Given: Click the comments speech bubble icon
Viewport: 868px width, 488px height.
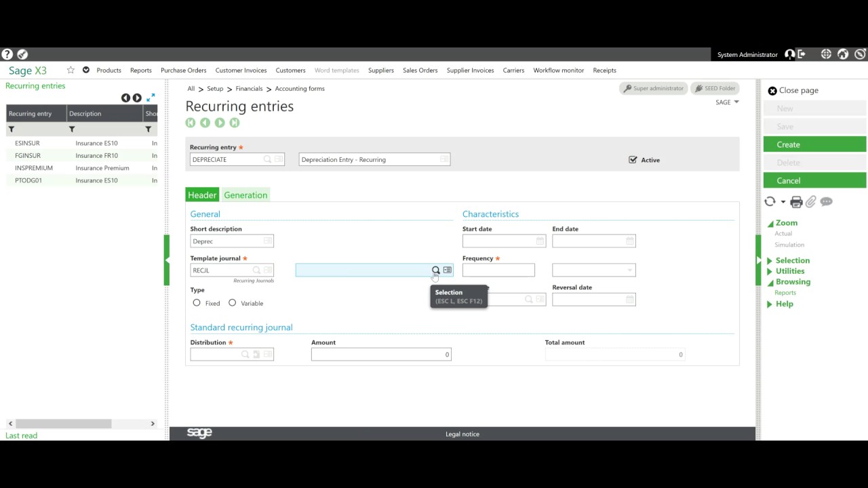Looking at the screenshot, I should (x=826, y=202).
